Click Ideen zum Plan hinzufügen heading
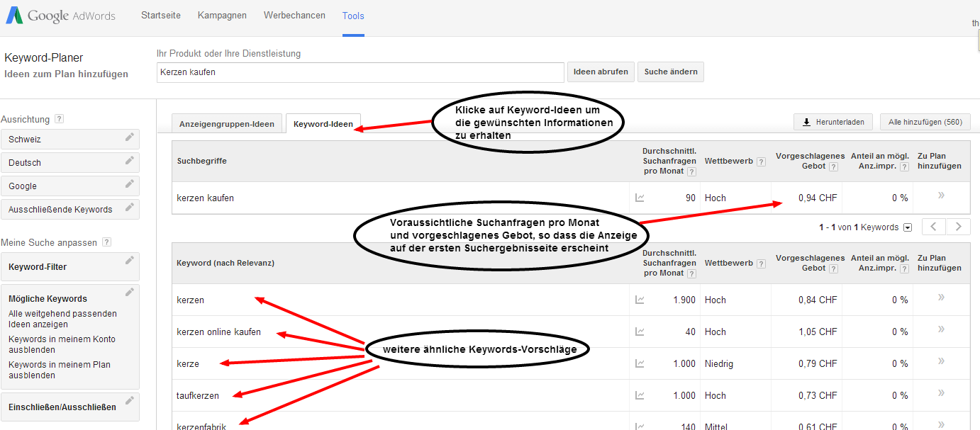Image resolution: width=980 pixels, height=430 pixels. [x=67, y=74]
